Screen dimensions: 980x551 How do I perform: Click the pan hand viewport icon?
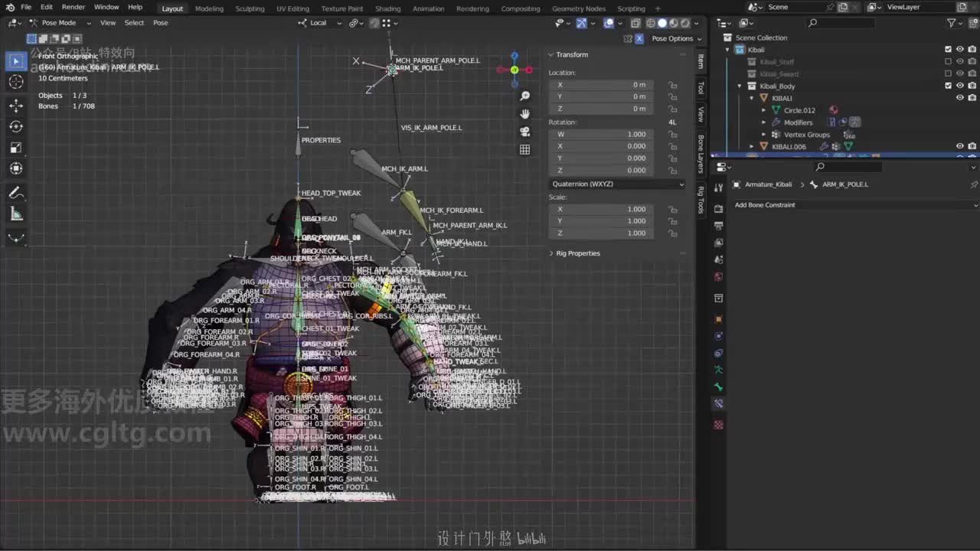[x=524, y=113]
